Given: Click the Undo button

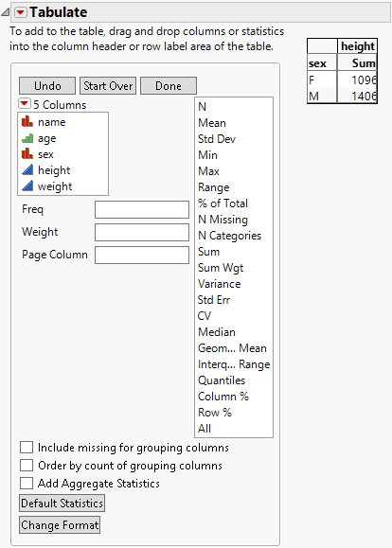Looking at the screenshot, I should point(47,86).
